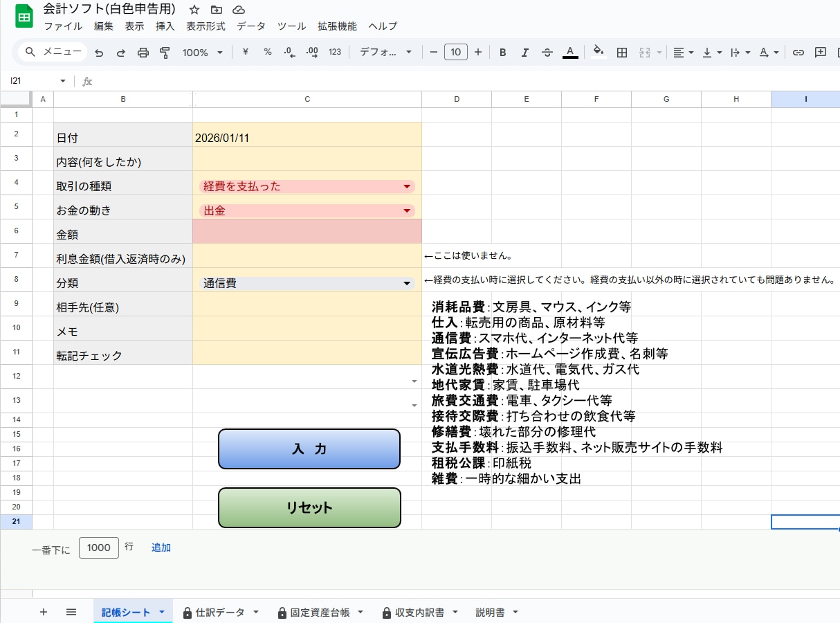840x623 pixels.
Task: Check the cloud save status icon
Action: click(239, 10)
